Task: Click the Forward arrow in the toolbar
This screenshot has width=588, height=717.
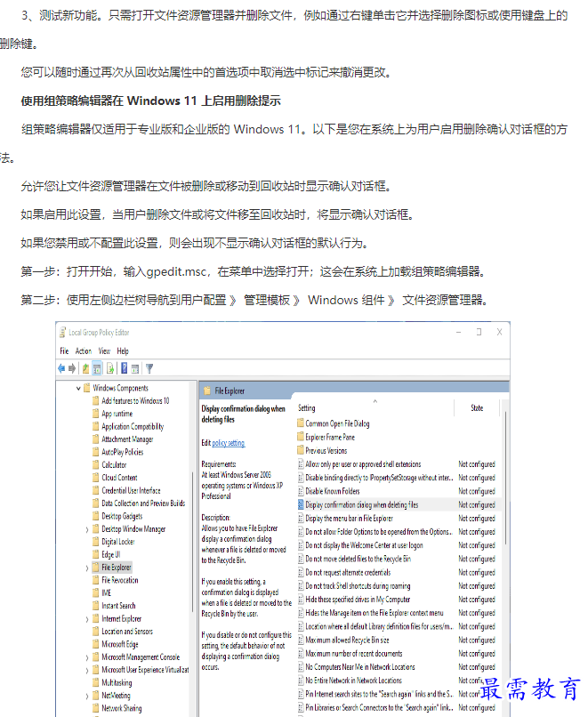Action: click(x=72, y=368)
